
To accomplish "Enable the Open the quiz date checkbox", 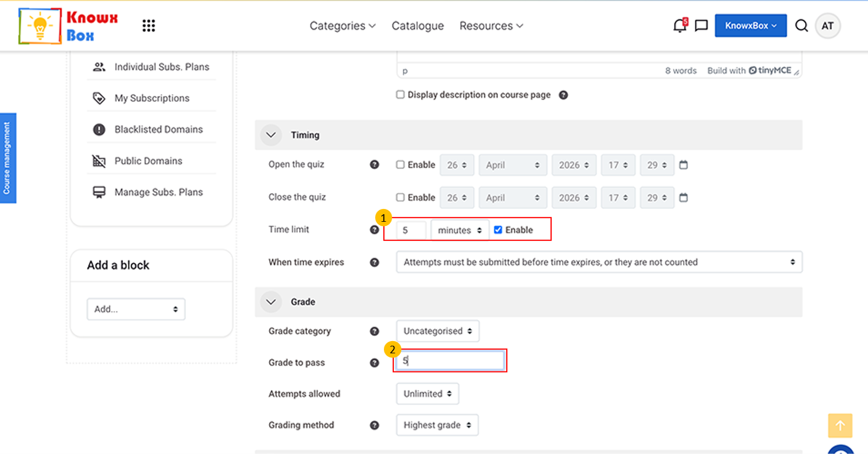I will [x=400, y=165].
